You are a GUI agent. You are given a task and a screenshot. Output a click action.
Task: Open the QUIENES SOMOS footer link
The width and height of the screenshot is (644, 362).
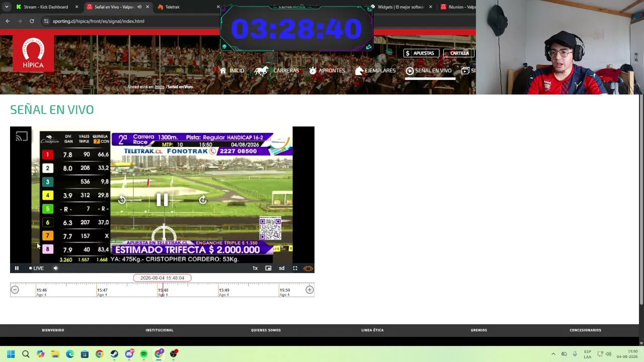click(266, 330)
